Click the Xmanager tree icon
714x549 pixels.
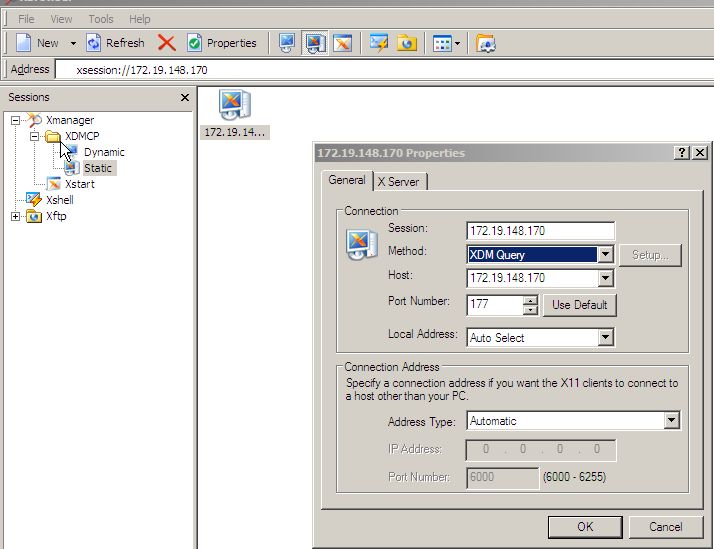34,120
